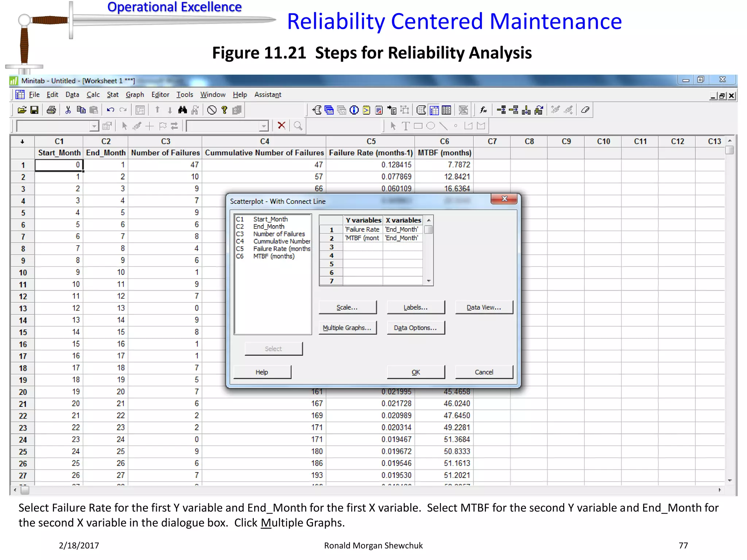Close the Scatterplot dialog with red X
This screenshot has width=747, height=560.
pos(504,199)
